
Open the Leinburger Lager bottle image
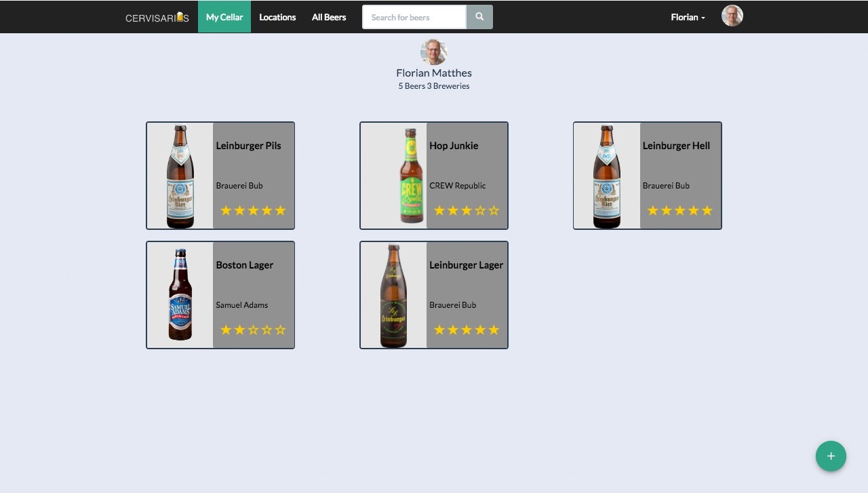click(394, 295)
